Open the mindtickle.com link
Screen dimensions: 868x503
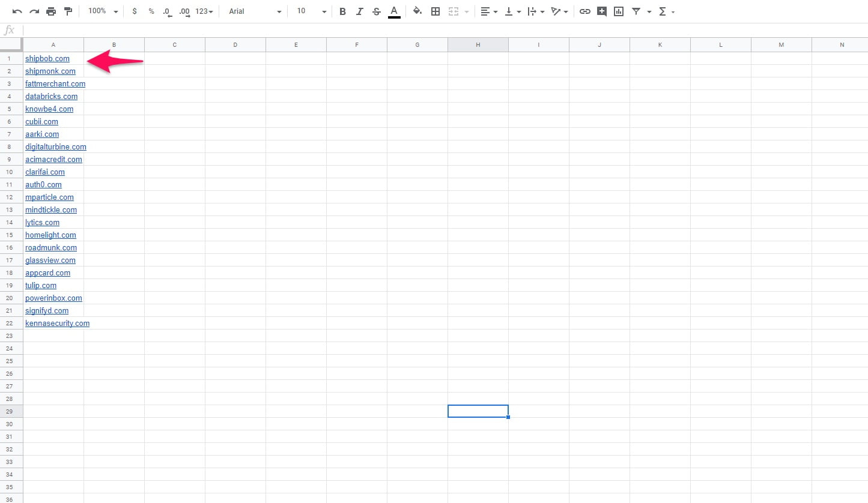tap(51, 209)
